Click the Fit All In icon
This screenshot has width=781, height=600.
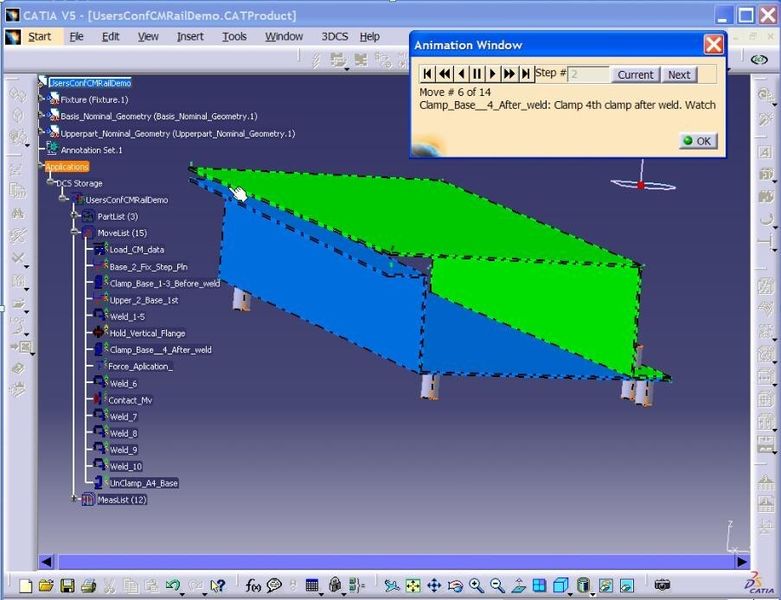pos(413,586)
